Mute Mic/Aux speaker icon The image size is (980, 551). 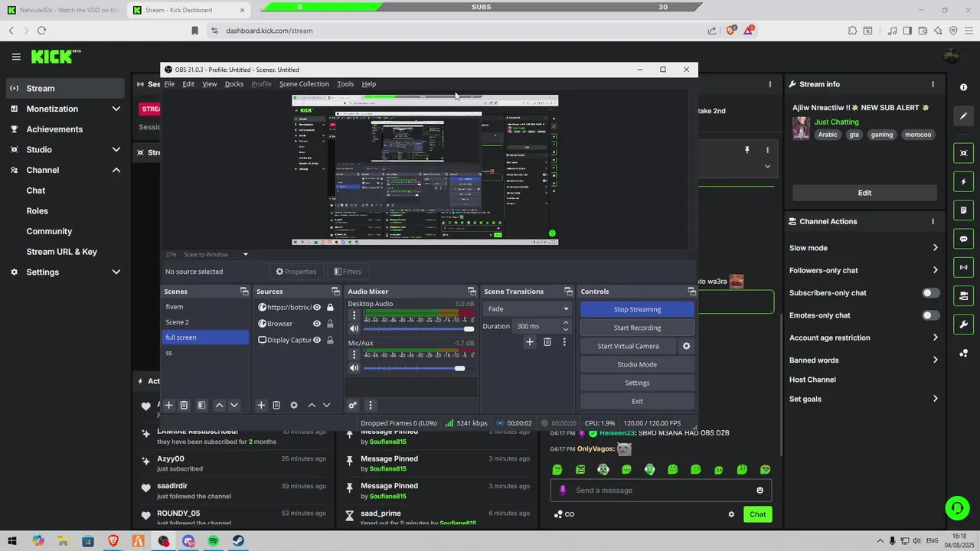pyautogui.click(x=354, y=368)
